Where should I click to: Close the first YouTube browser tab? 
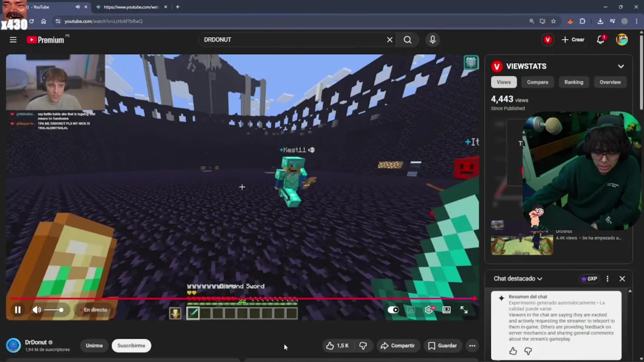[x=86, y=7]
